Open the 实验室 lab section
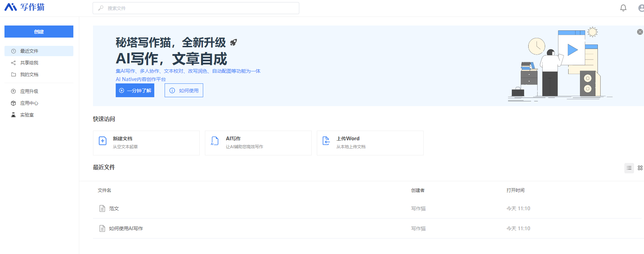The width and height of the screenshot is (644, 254). (x=27, y=115)
